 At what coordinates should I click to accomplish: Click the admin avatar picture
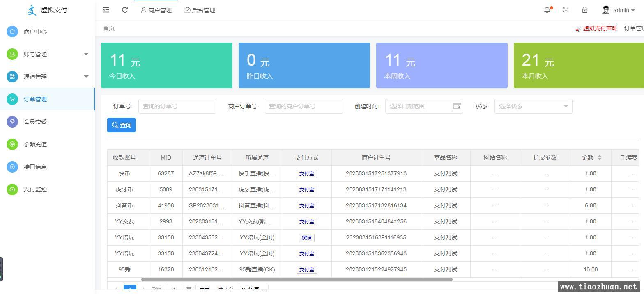[x=605, y=10]
